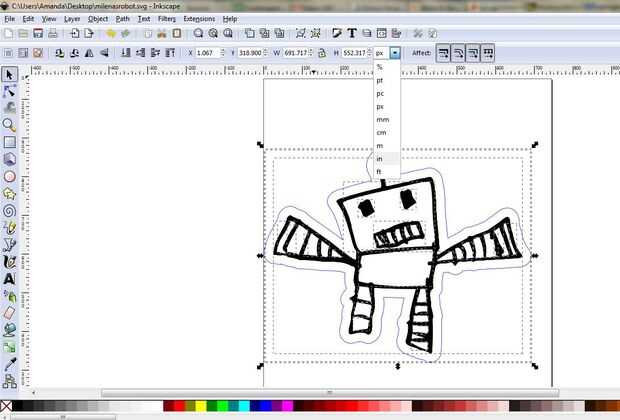
Task: Toggle Affect stroke width scaling button
Action: click(x=443, y=53)
